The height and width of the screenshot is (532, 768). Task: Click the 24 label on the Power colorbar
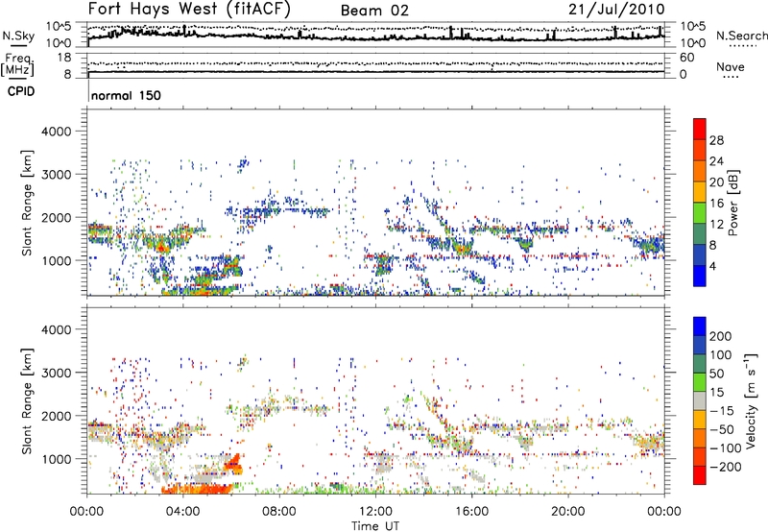click(x=716, y=161)
